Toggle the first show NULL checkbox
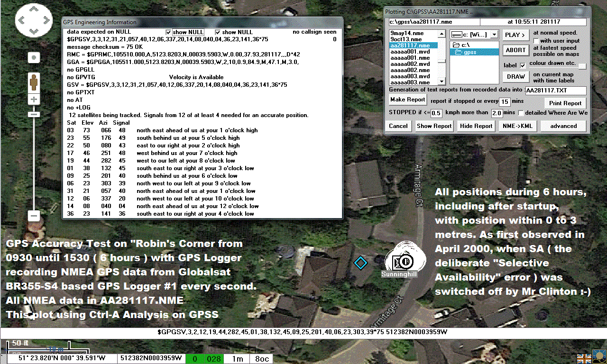 pyautogui.click(x=169, y=32)
